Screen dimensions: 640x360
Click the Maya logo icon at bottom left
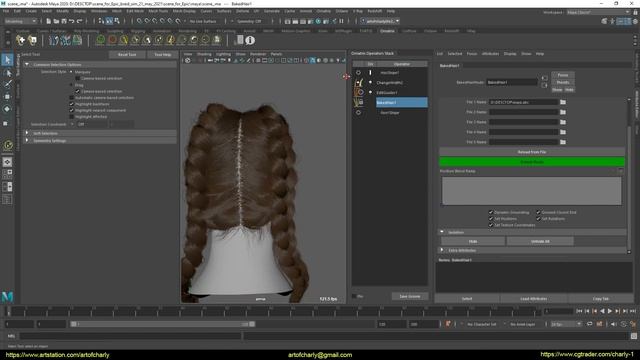tap(7, 296)
